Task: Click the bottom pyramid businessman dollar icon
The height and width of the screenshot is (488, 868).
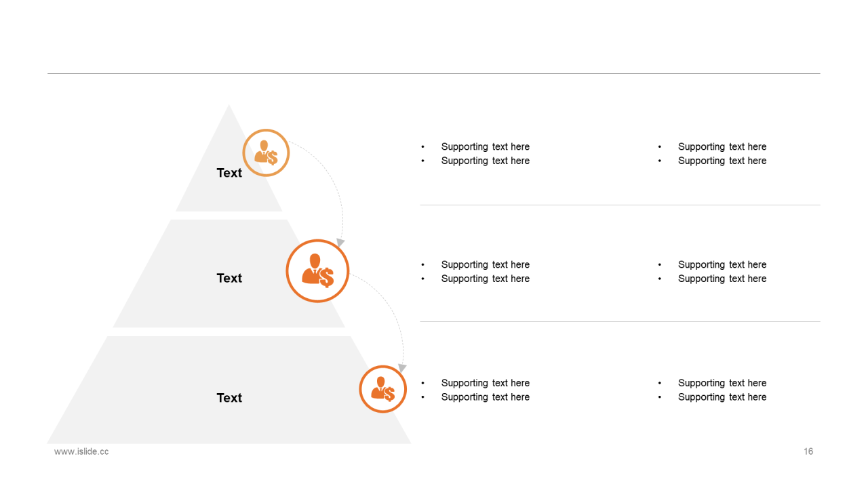Action: click(382, 389)
